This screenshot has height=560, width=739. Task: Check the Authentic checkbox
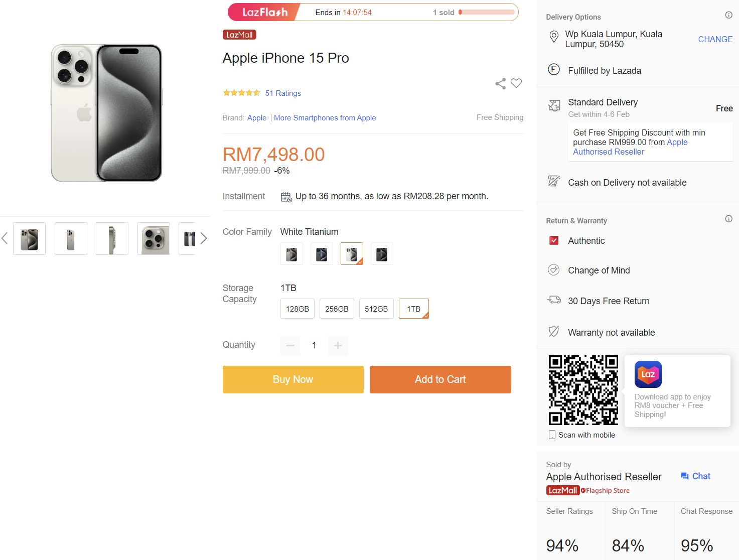(554, 240)
